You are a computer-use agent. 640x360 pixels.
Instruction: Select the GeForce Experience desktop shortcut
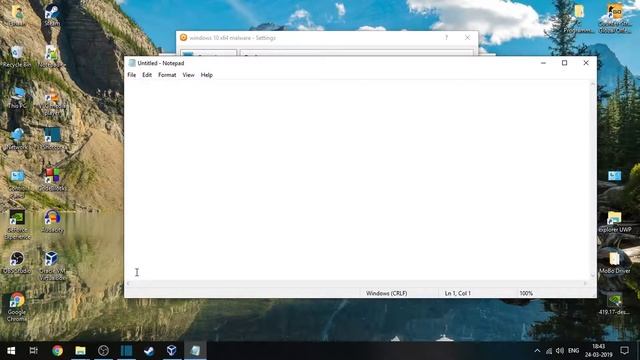click(x=17, y=224)
